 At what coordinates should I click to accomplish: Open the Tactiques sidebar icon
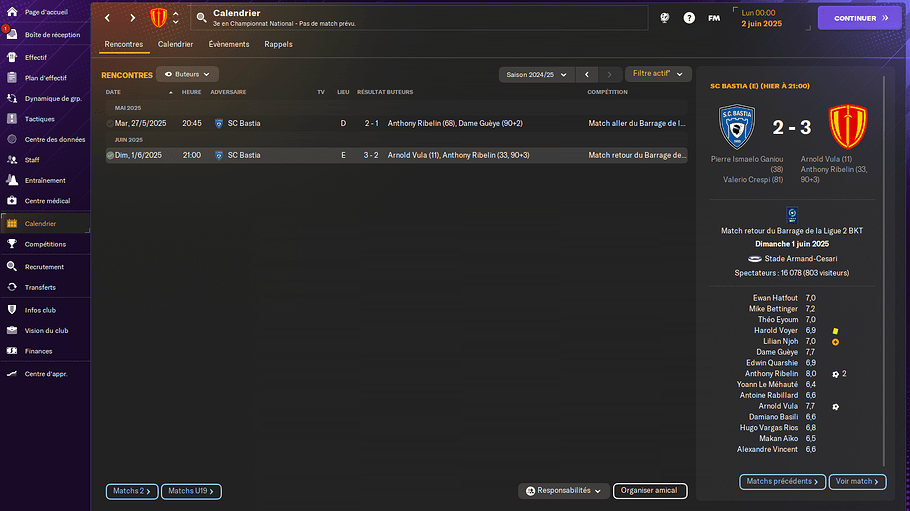coord(12,119)
